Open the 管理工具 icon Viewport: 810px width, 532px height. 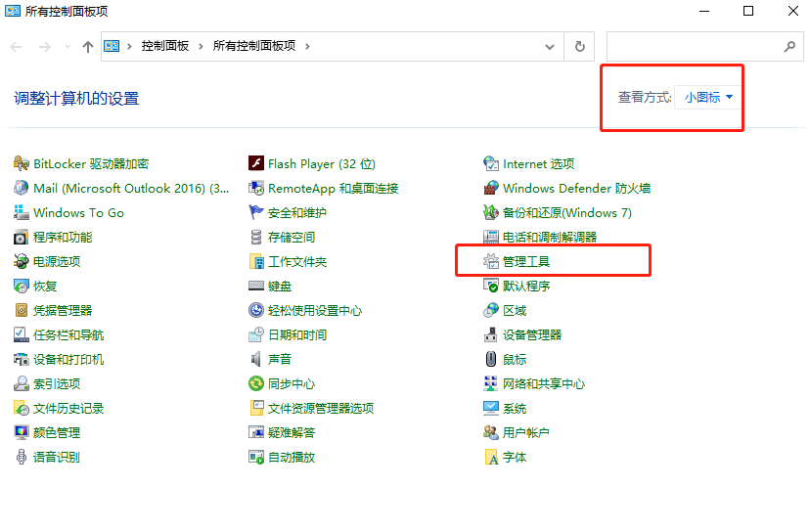[x=491, y=262]
